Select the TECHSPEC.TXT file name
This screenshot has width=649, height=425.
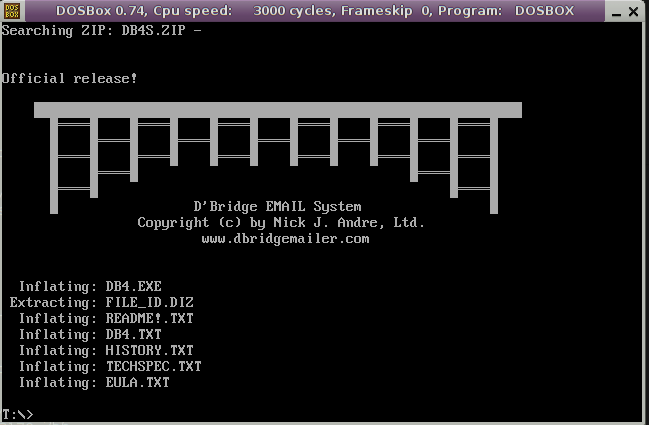tap(153, 367)
